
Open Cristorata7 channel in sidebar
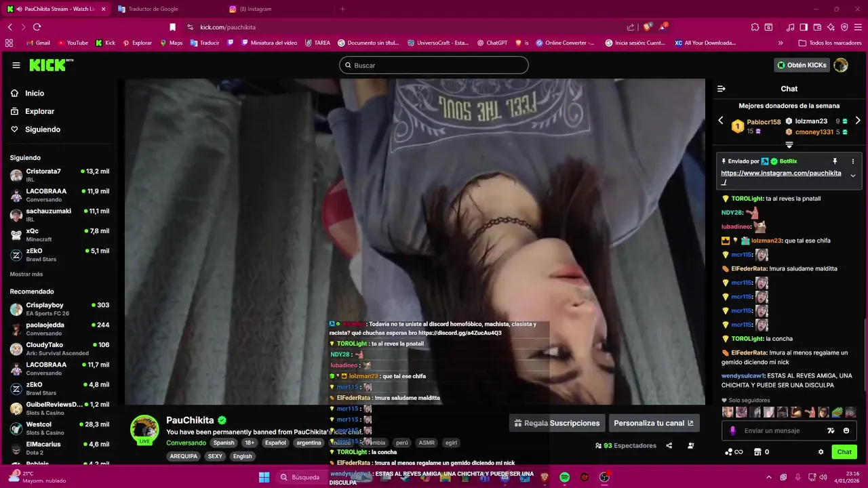60,175
